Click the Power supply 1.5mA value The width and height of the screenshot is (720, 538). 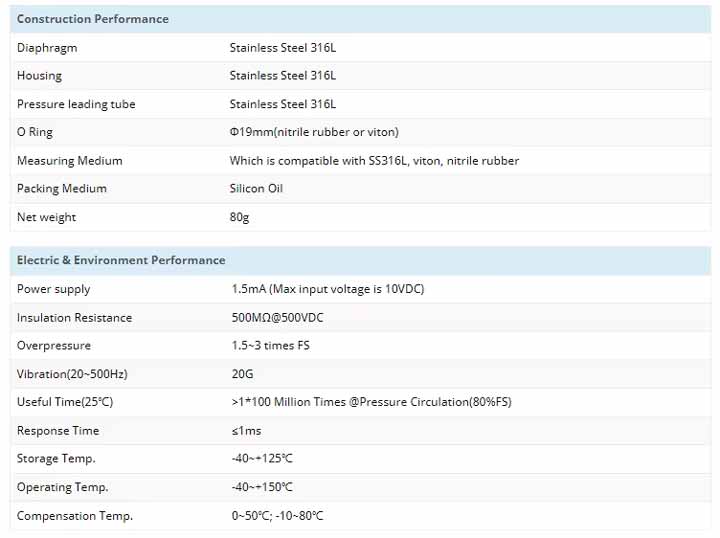(x=328, y=289)
